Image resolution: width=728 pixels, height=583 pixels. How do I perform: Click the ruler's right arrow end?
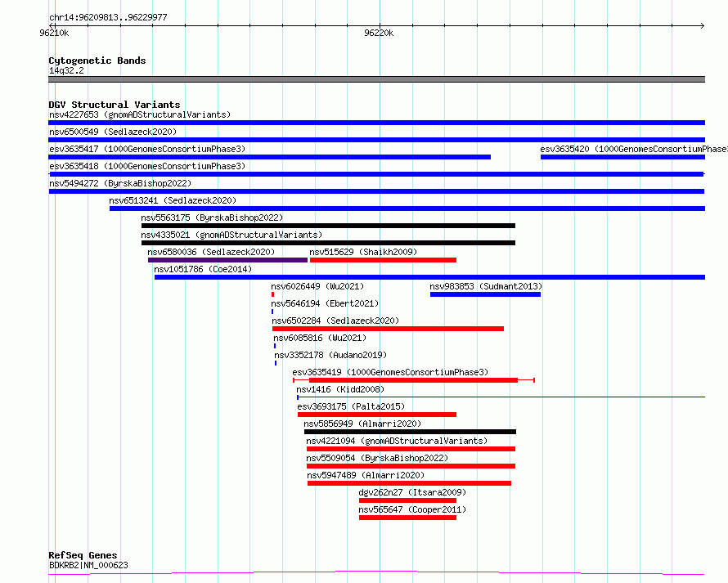(702, 25)
